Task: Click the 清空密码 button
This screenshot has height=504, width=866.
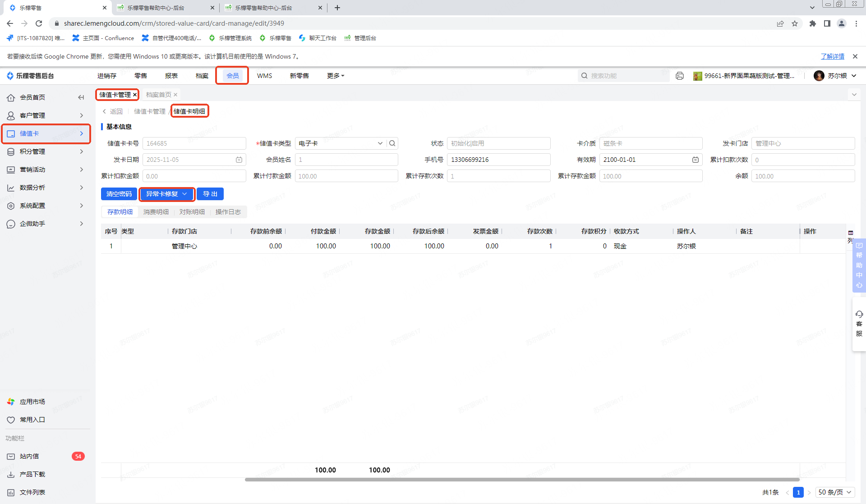Action: pyautogui.click(x=119, y=194)
